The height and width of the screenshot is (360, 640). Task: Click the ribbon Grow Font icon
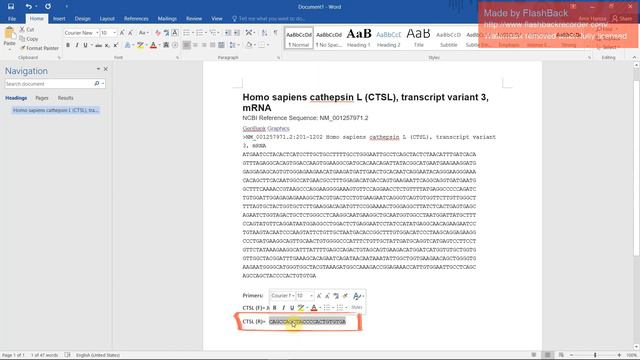coord(122,33)
